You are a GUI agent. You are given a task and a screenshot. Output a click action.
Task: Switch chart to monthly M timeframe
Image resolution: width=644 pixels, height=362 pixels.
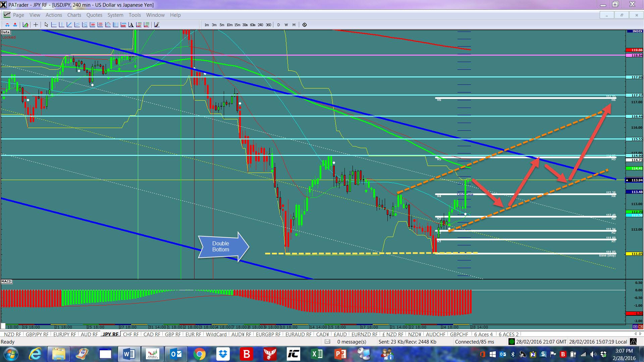click(294, 25)
